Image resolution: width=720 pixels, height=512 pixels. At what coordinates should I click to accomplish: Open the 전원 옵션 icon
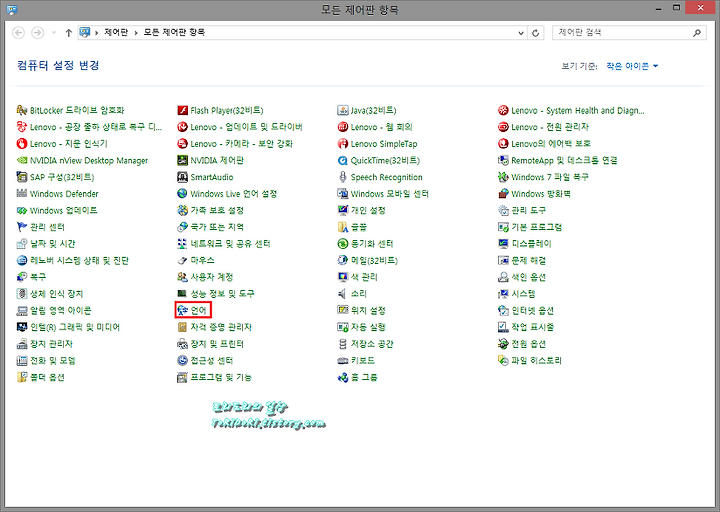click(x=503, y=344)
